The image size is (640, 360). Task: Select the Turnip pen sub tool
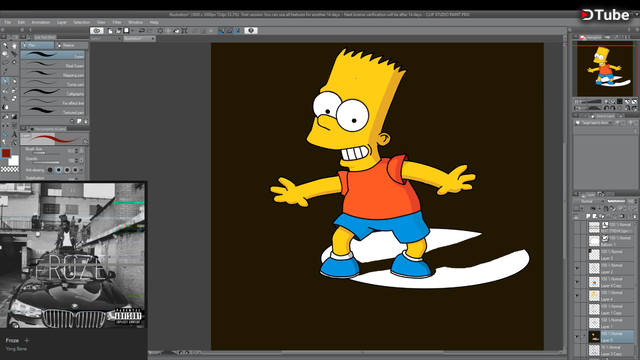click(52, 84)
